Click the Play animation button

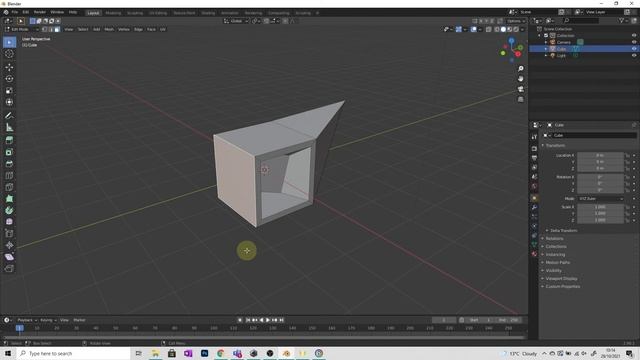tap(268, 320)
